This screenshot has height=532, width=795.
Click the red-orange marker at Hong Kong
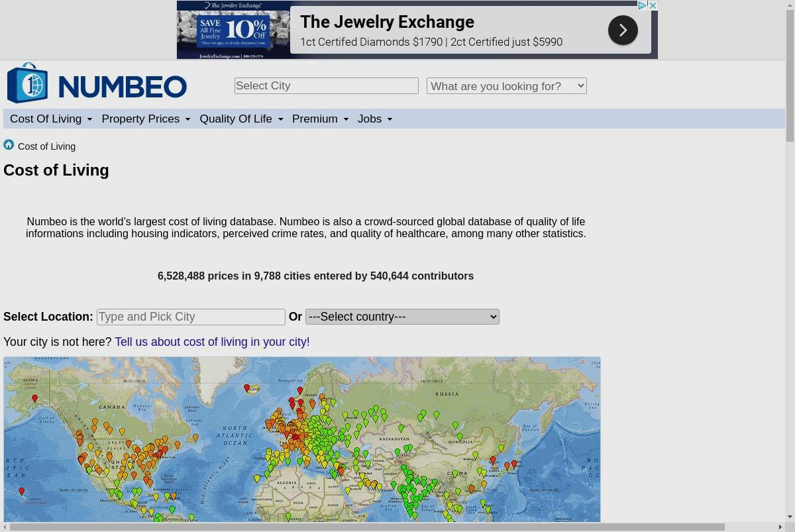(472, 489)
